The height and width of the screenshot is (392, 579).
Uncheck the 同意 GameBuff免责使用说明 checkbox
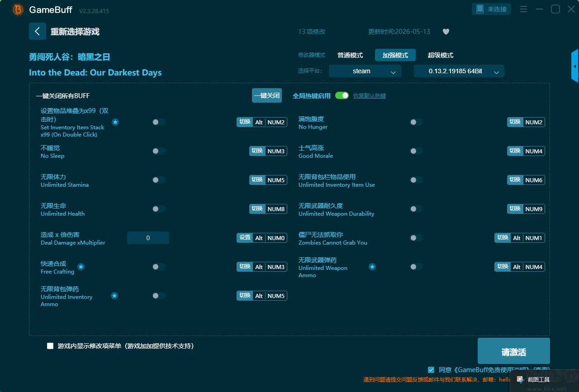(431, 369)
